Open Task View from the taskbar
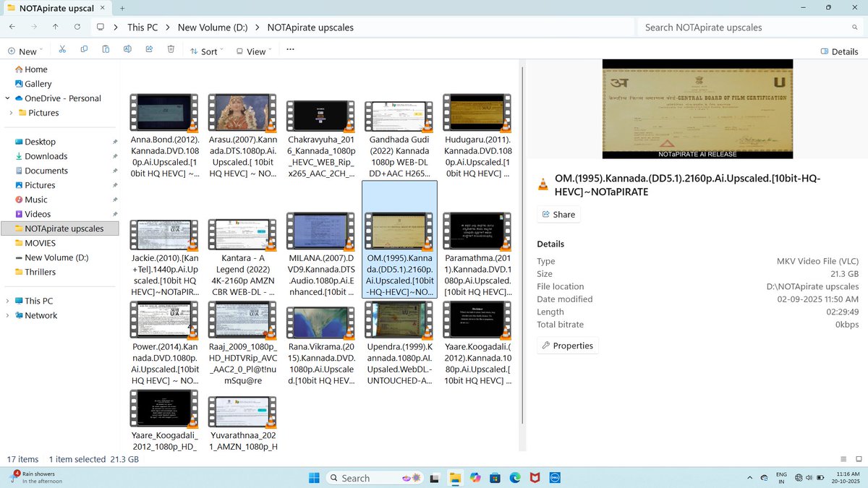868x488 pixels. point(434,478)
